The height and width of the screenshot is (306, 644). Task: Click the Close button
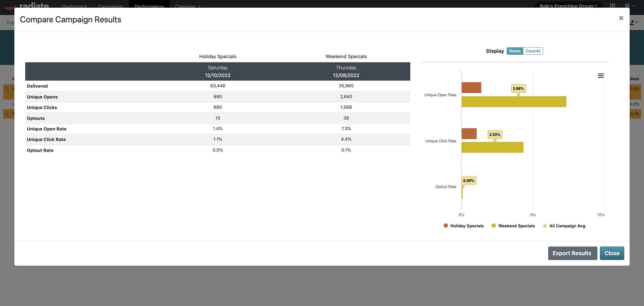point(612,253)
